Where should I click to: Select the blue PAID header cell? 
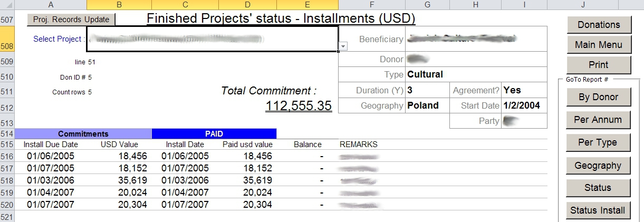coord(214,134)
